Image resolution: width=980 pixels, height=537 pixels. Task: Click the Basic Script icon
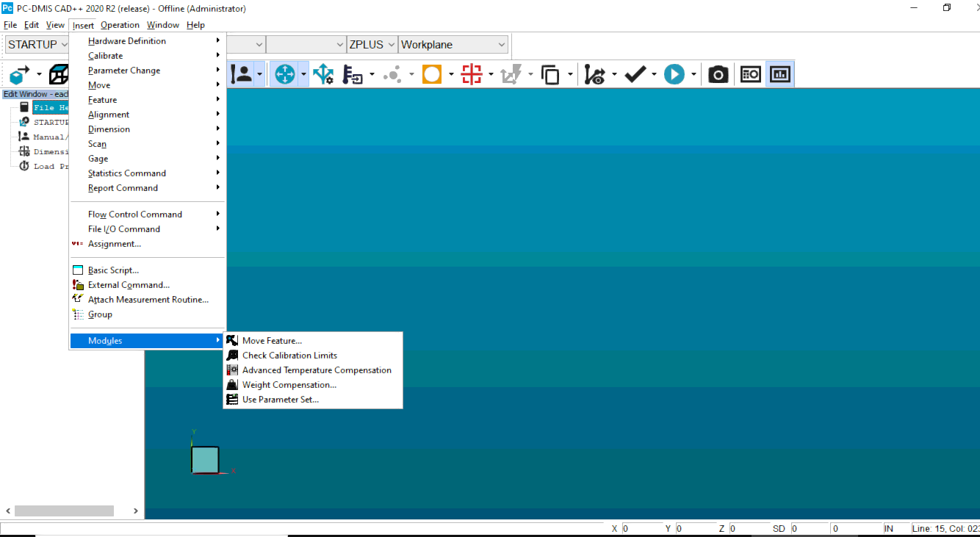click(78, 270)
